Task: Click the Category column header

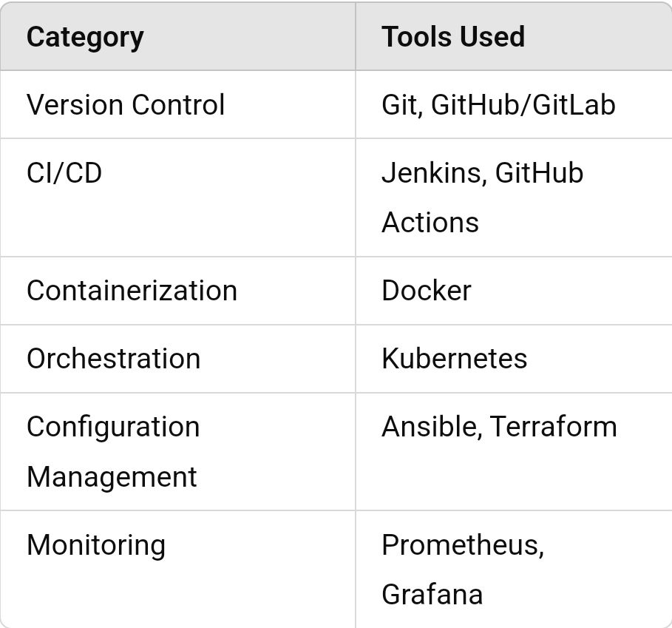Action: pyautogui.click(x=85, y=37)
